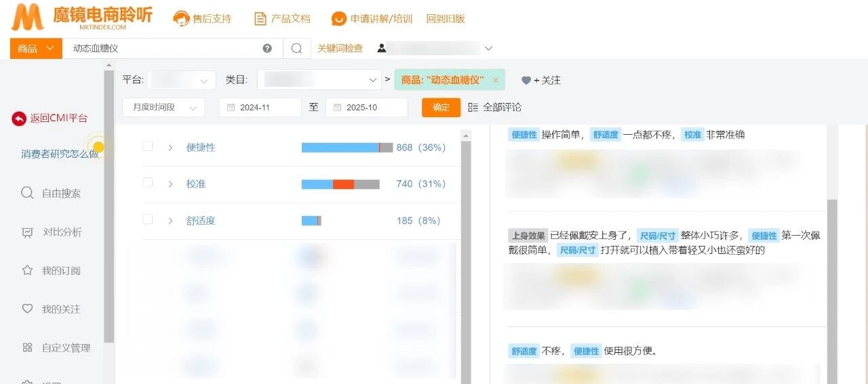The width and height of the screenshot is (868, 384).
Task: Click the 售后支持 headset icon
Action: coord(181,19)
